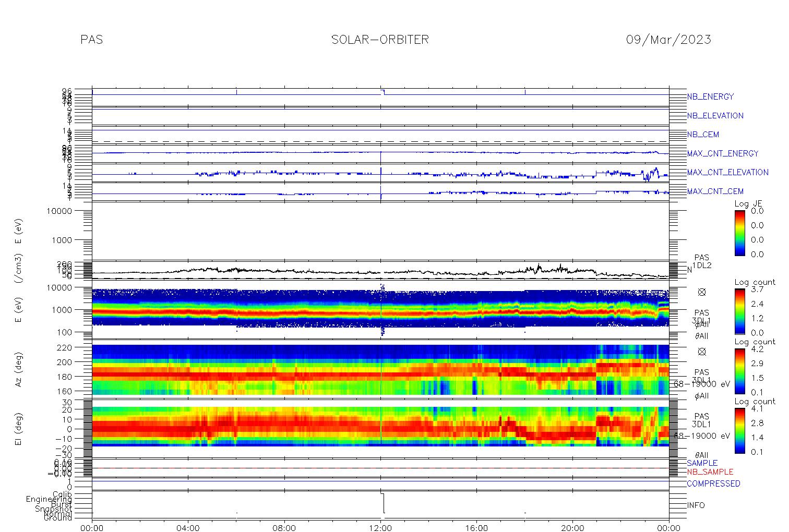Select the MAX_CNT_ELEVATION panel label
This screenshot has height=532, width=789.
click(727, 172)
